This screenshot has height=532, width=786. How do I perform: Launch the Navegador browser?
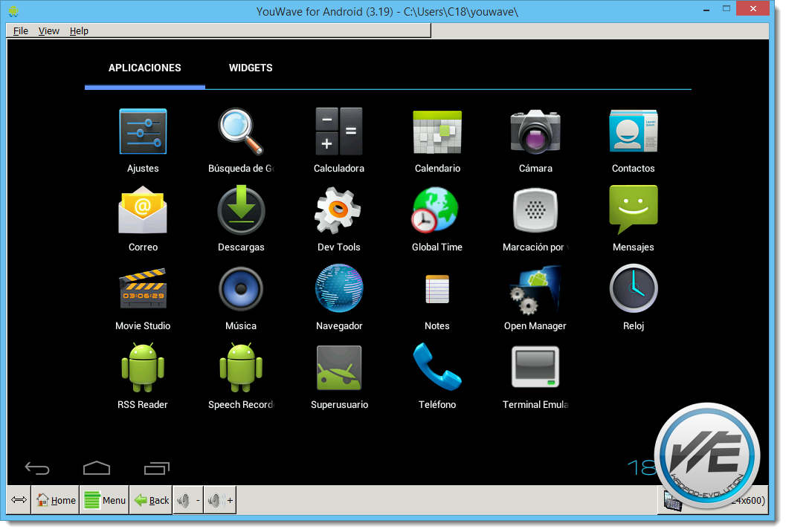click(339, 288)
